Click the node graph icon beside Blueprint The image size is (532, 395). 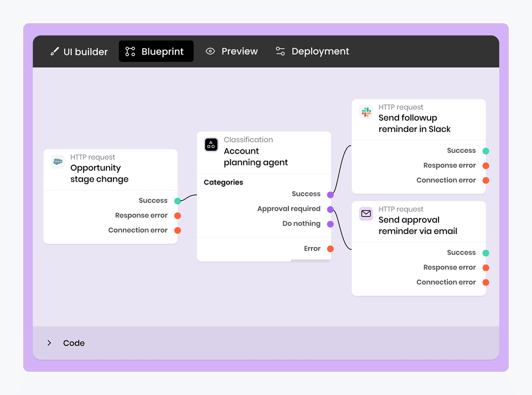coord(130,51)
